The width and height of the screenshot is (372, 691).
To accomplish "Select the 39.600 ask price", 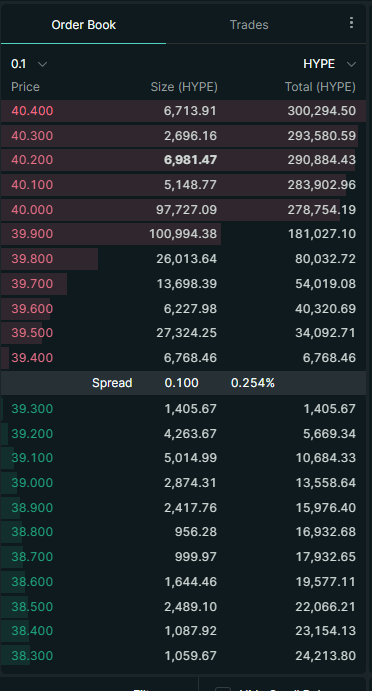I will tap(32, 308).
